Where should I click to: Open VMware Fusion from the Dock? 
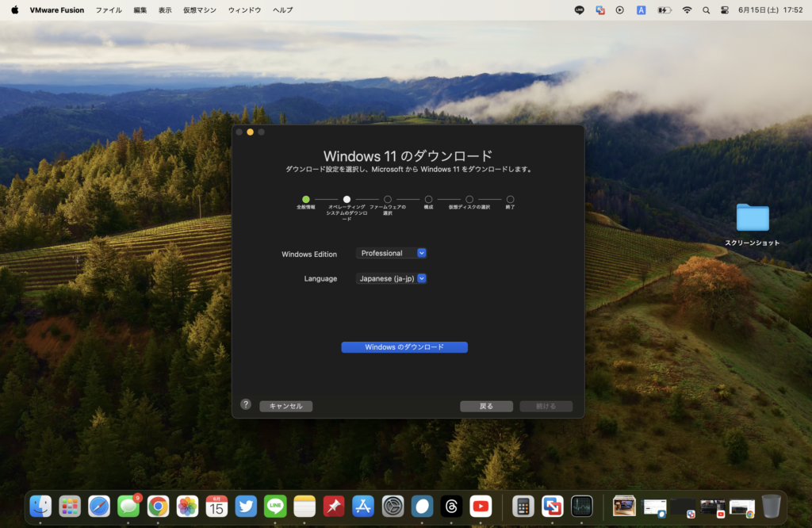pos(552,506)
